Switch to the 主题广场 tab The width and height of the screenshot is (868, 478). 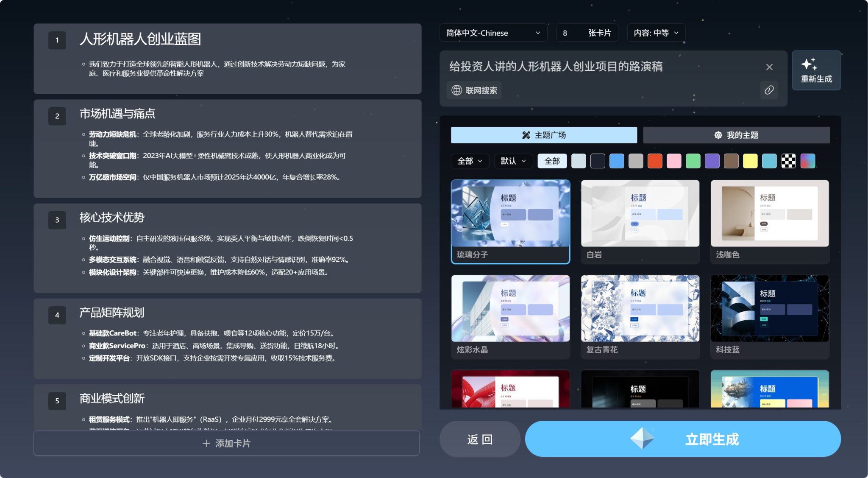[544, 135]
